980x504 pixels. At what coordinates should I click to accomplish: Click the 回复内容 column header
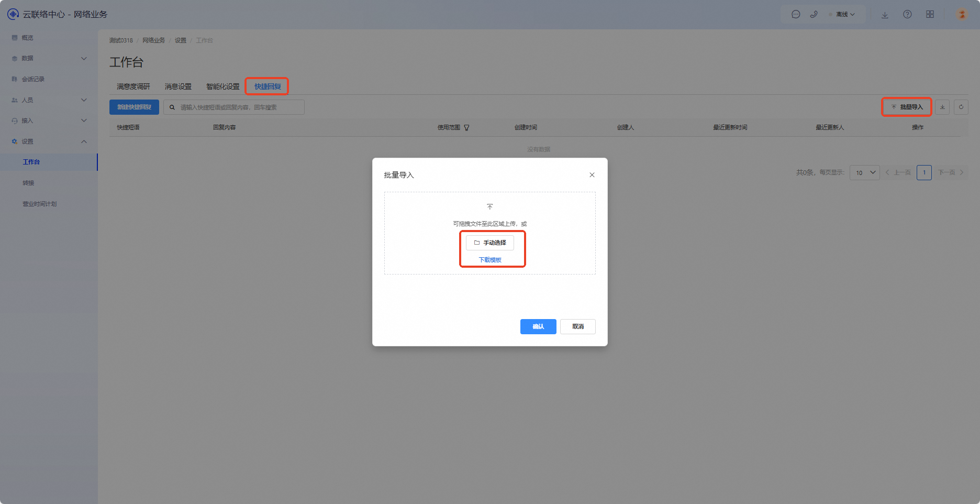pos(225,127)
